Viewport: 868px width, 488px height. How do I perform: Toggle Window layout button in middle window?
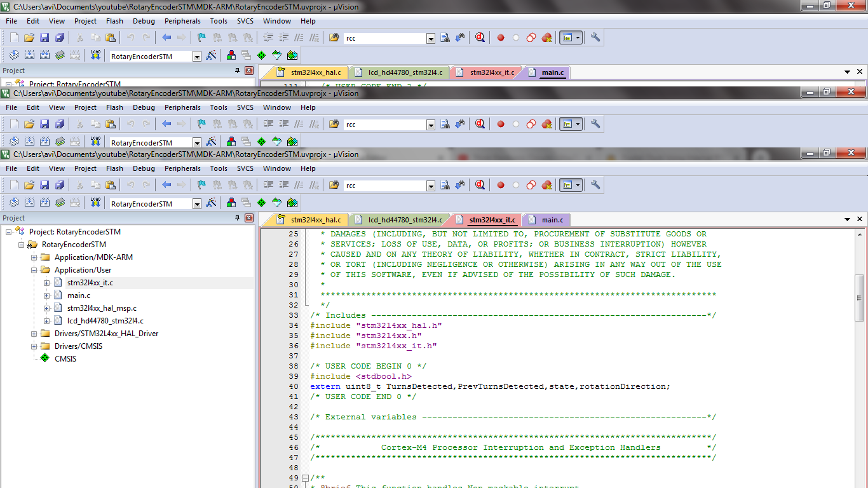pos(567,124)
